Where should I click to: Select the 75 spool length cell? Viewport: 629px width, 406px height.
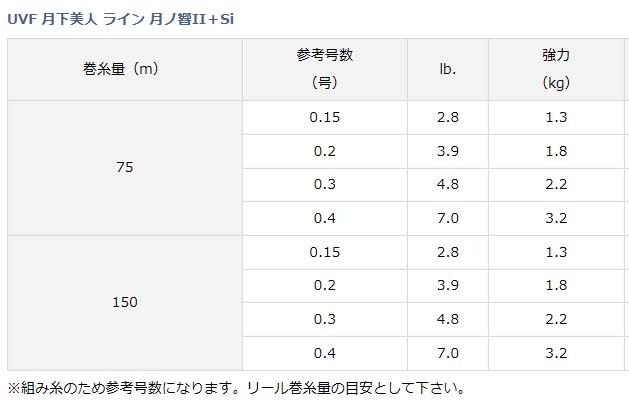[x=123, y=168]
